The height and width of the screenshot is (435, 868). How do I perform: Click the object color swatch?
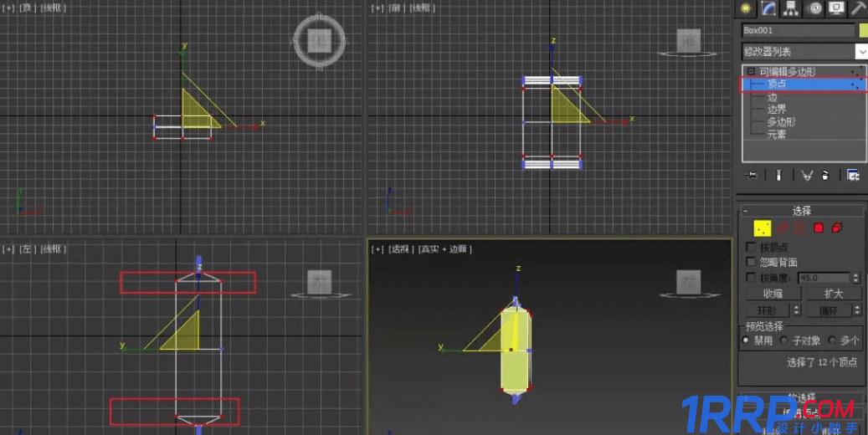(863, 30)
